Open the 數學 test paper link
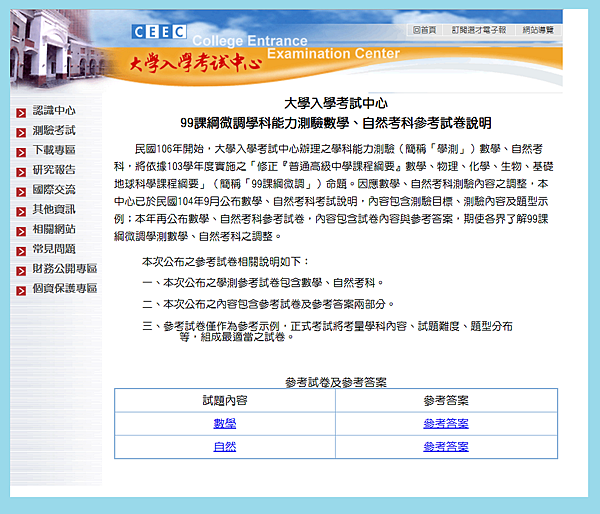This screenshot has width=600, height=514. click(225, 424)
